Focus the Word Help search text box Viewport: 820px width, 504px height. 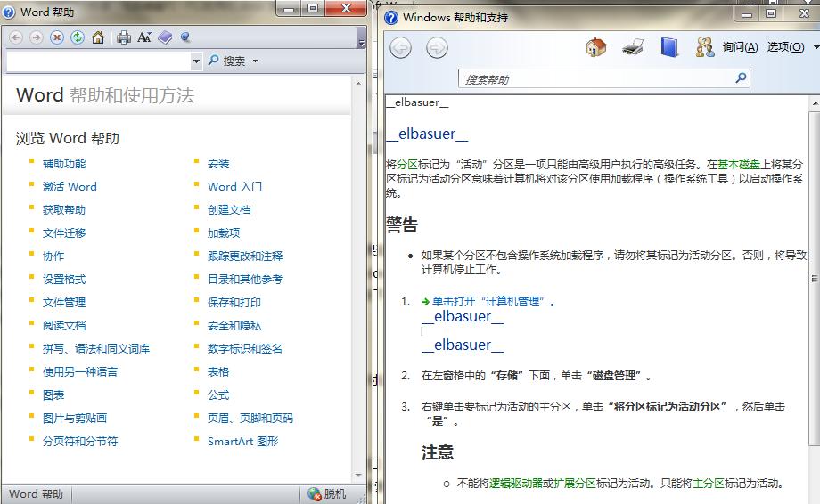pos(99,61)
